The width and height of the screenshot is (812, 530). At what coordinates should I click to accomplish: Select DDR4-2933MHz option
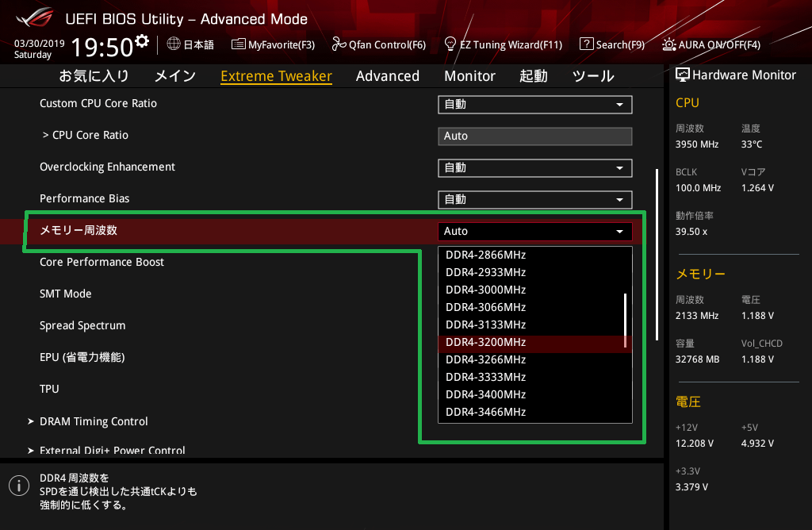click(535, 272)
